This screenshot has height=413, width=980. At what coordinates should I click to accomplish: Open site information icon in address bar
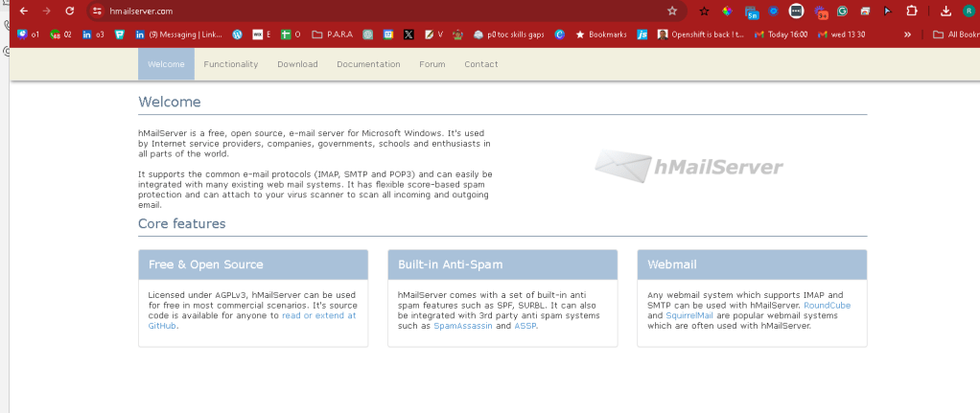click(x=96, y=11)
